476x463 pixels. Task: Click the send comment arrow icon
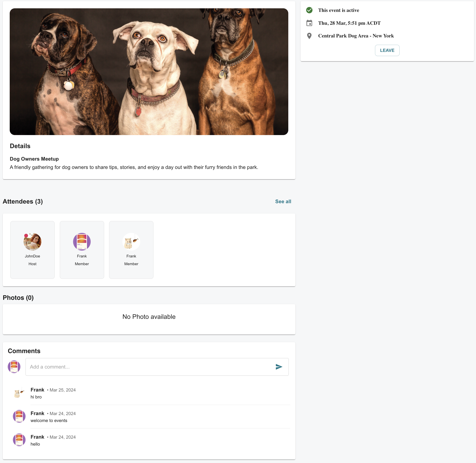[279, 367]
